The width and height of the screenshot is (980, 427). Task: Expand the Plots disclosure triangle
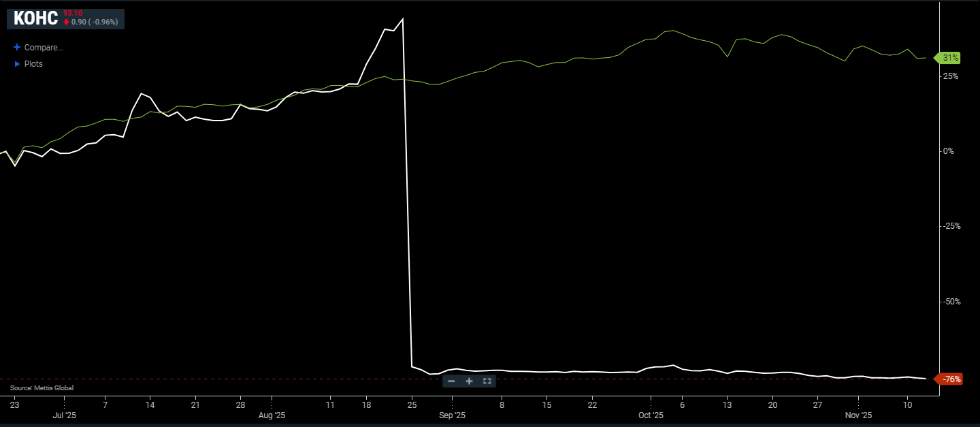point(17,64)
